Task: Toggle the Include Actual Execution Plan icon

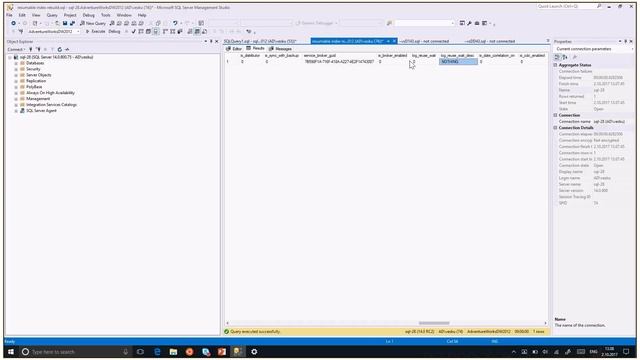Action: coord(165,31)
